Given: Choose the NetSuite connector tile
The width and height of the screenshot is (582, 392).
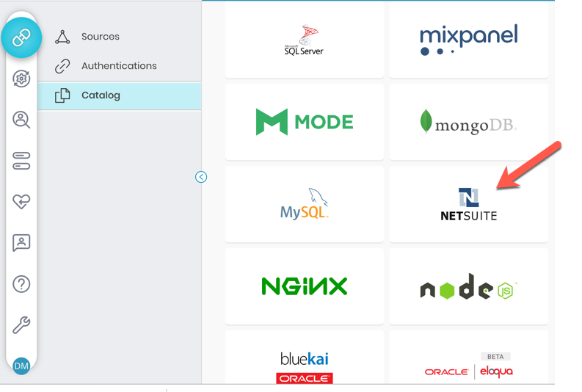Looking at the screenshot, I should (x=468, y=203).
